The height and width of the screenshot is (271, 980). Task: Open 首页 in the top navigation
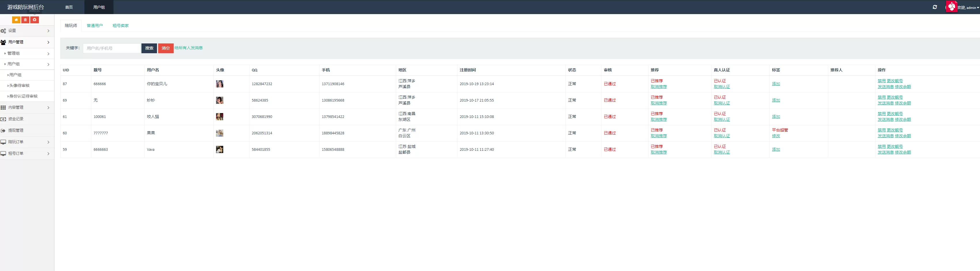pyautogui.click(x=69, y=7)
